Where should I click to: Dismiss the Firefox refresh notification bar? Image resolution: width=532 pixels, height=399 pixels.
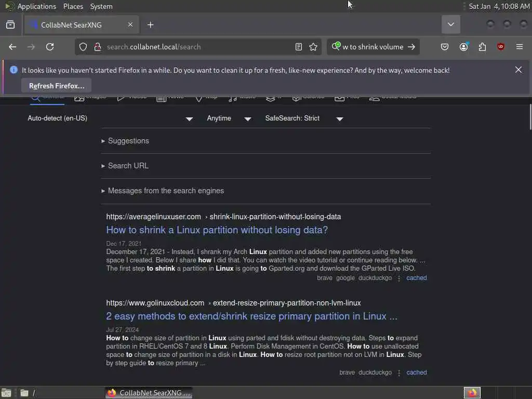tap(518, 70)
